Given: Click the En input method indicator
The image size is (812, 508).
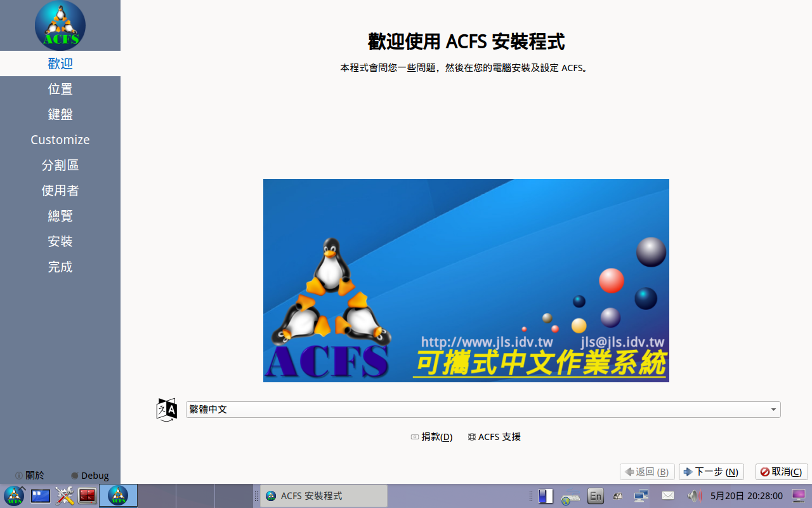Looking at the screenshot, I should pyautogui.click(x=595, y=496).
